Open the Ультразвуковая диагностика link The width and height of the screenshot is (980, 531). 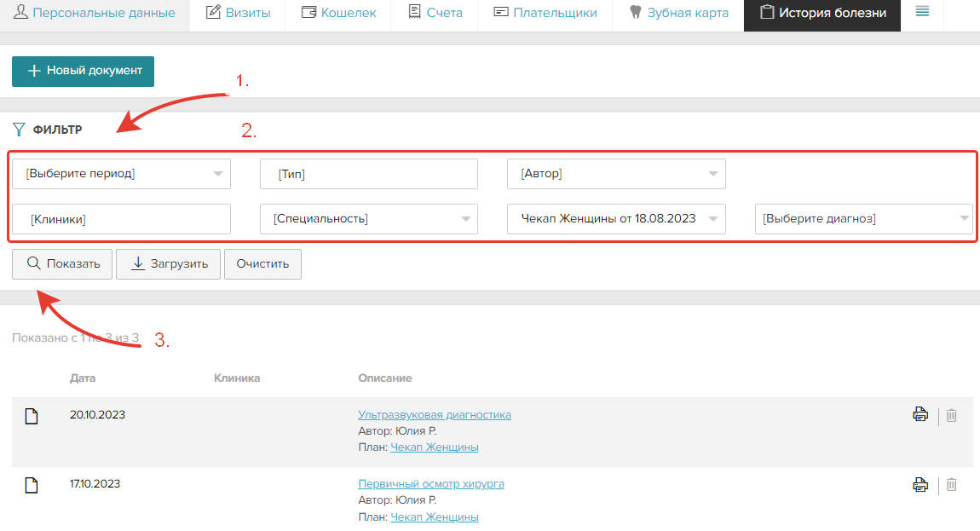coord(435,415)
